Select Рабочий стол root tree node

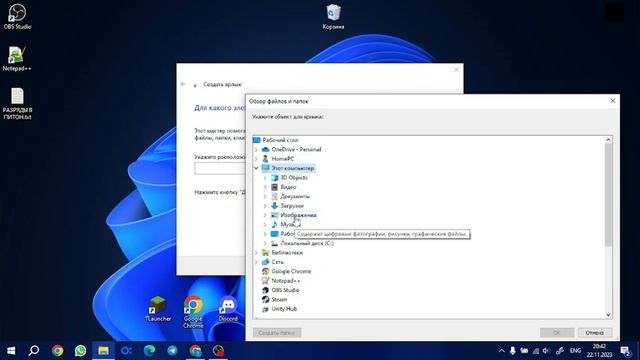[x=280, y=140]
